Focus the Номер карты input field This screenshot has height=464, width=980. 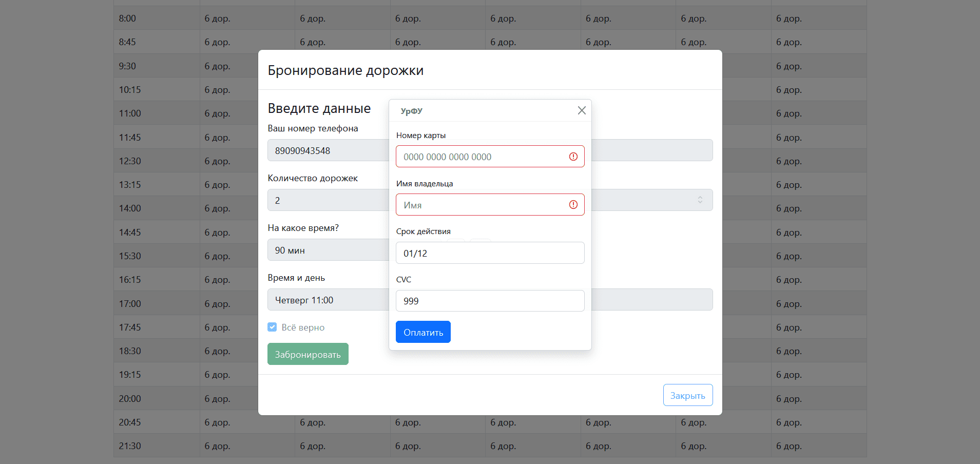[x=483, y=157]
